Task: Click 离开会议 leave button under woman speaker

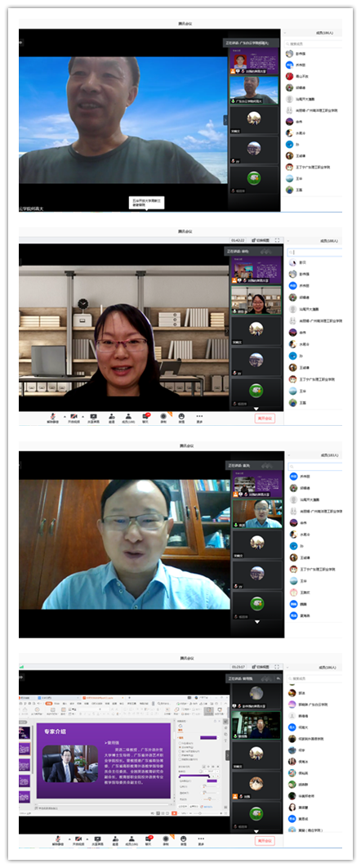Action: point(265,418)
